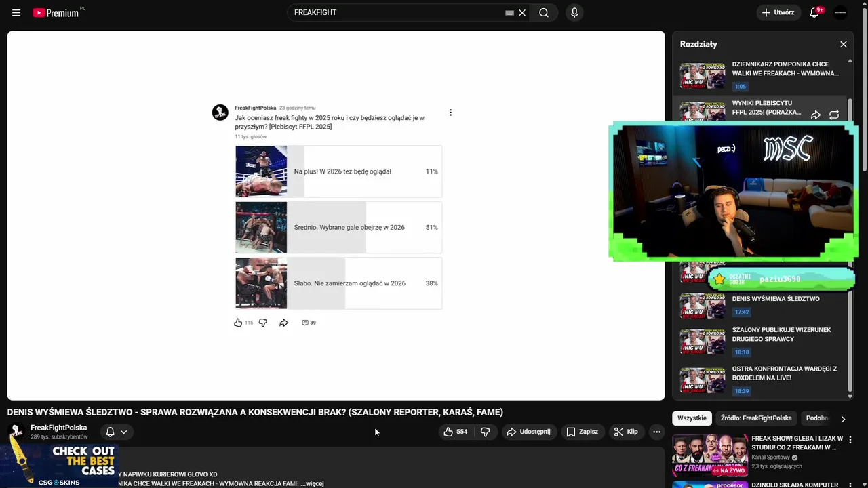Click the page vertical scrollbar
The image size is (868, 488).
864,88
